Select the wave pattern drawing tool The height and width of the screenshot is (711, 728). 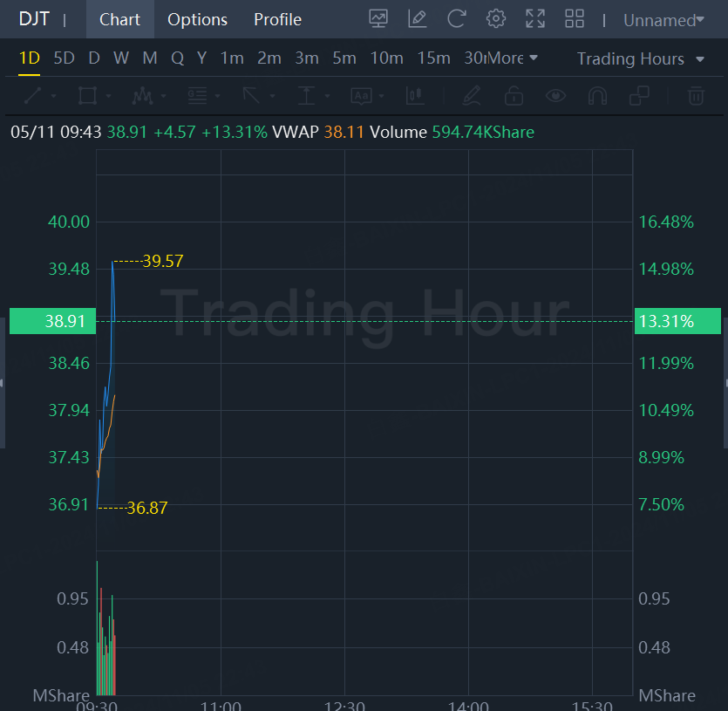coord(142,96)
